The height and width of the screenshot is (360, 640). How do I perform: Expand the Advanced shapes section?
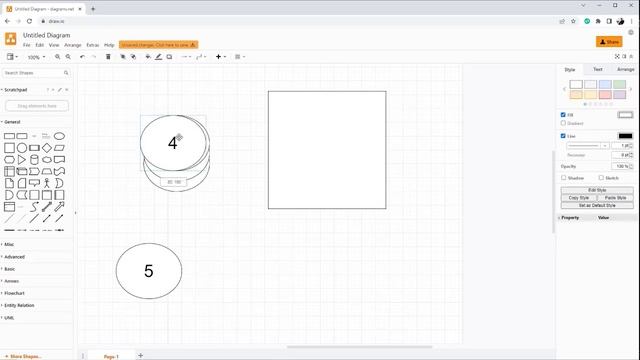pyautogui.click(x=14, y=257)
